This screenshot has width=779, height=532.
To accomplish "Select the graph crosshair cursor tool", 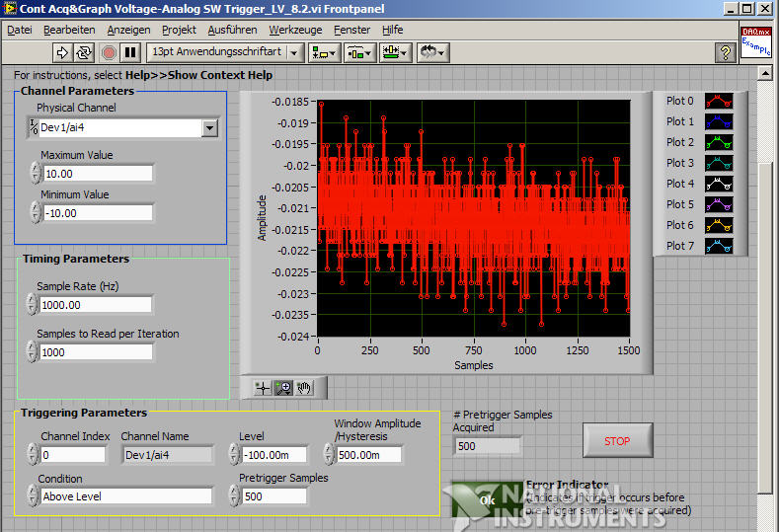I will pos(263,388).
